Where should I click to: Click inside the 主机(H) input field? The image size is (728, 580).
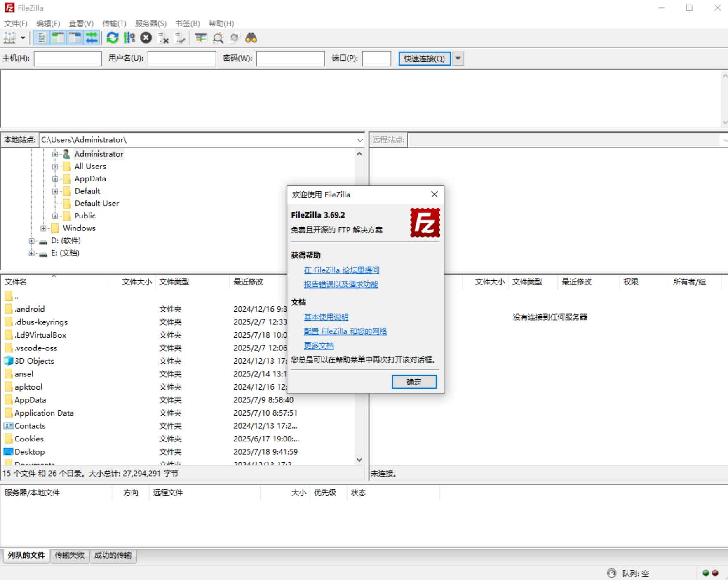coord(67,59)
